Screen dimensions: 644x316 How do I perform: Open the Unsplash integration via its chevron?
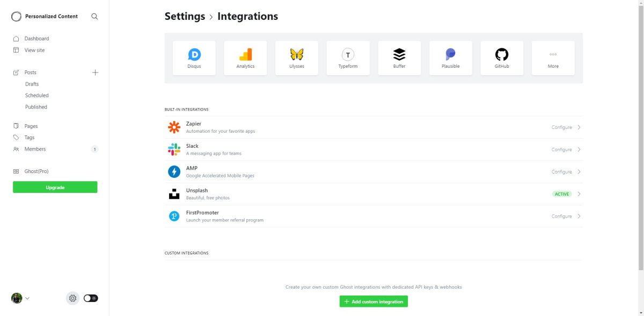click(x=579, y=193)
